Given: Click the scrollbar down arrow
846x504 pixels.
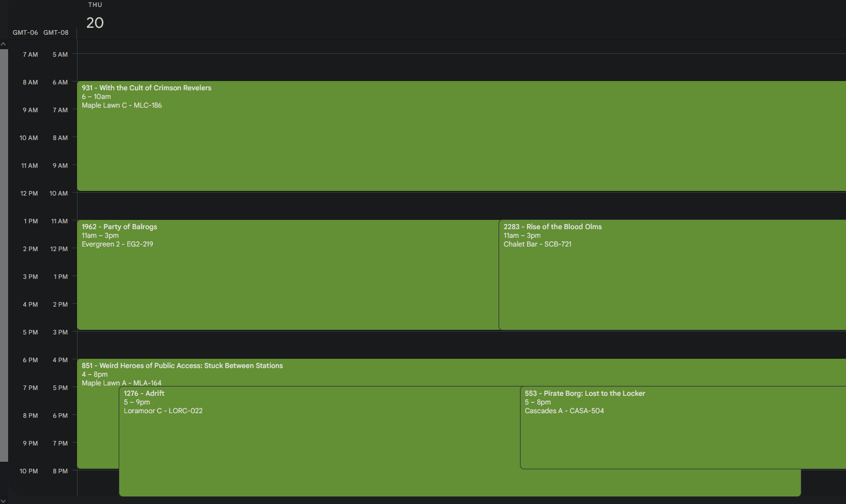Looking at the screenshot, I should [x=3, y=500].
